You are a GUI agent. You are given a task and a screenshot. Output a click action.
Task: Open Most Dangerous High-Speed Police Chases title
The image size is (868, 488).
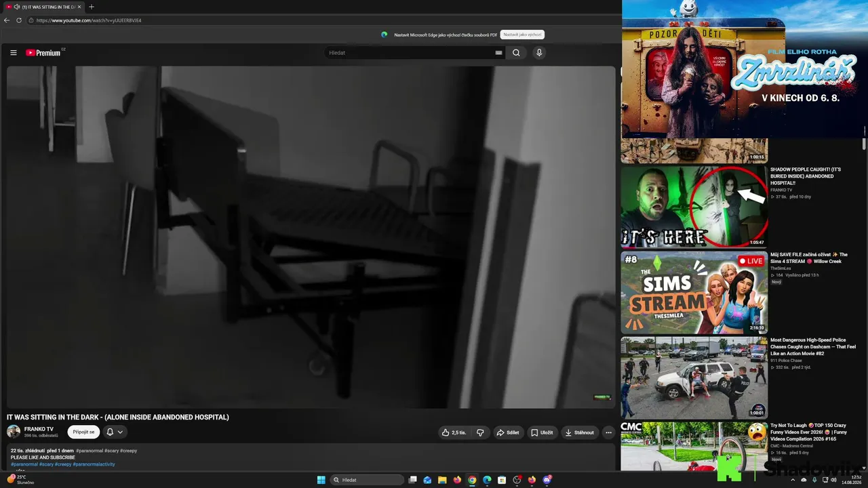[813, 347]
